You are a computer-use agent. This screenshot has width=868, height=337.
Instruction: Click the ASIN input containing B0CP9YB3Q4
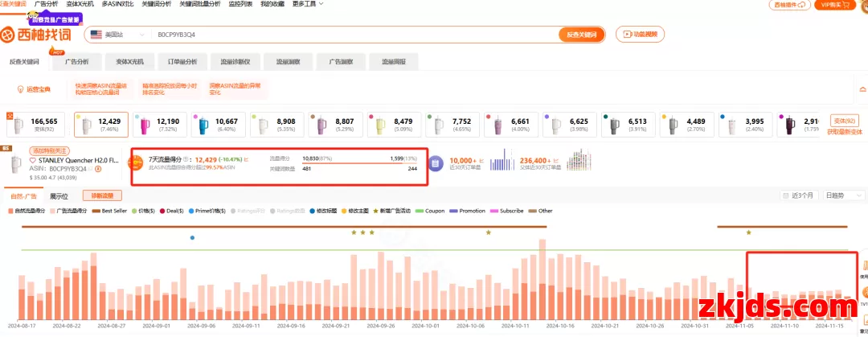tap(354, 35)
